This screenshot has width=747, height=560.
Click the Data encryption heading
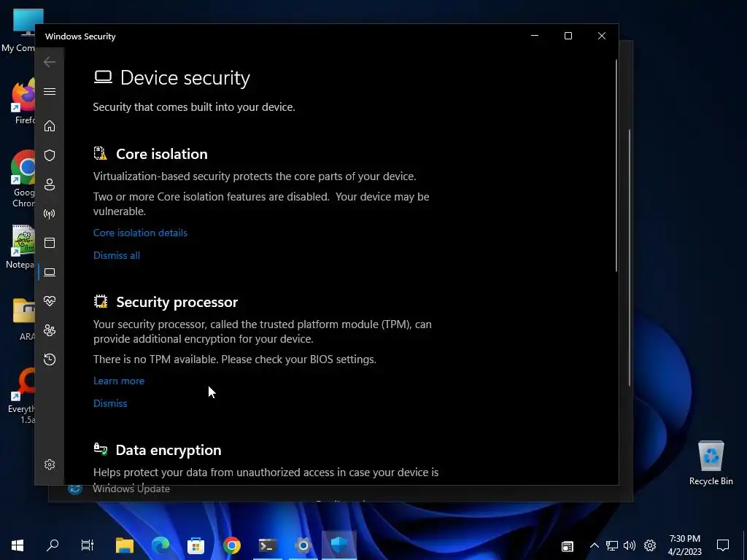pyautogui.click(x=169, y=450)
